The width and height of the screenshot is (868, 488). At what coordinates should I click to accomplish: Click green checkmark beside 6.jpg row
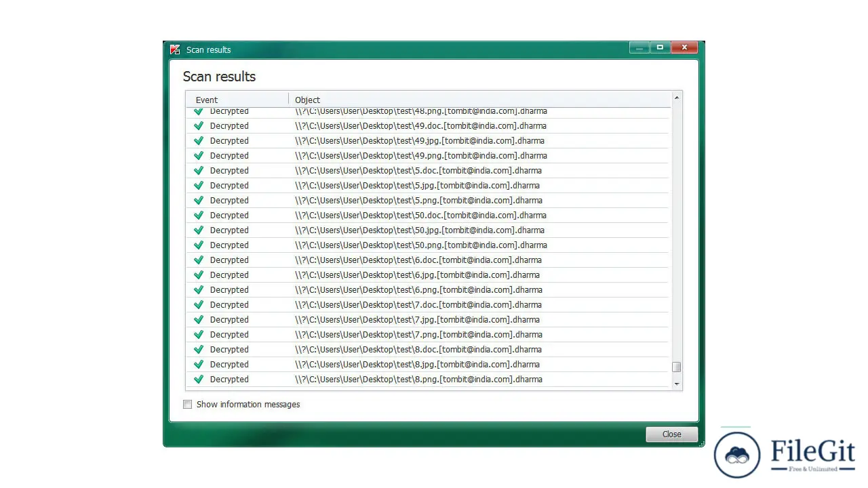pos(199,274)
